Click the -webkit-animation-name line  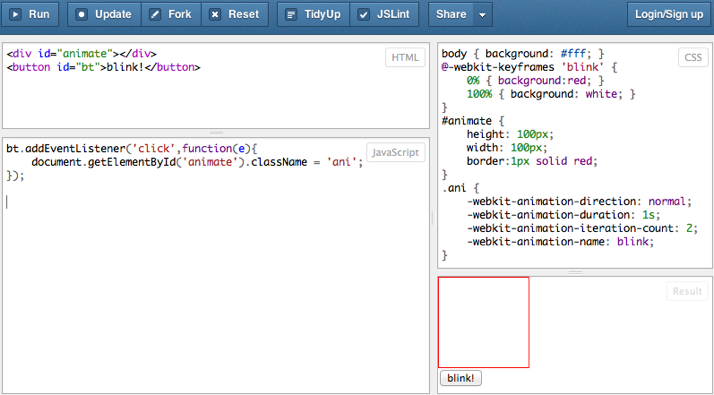coord(560,242)
